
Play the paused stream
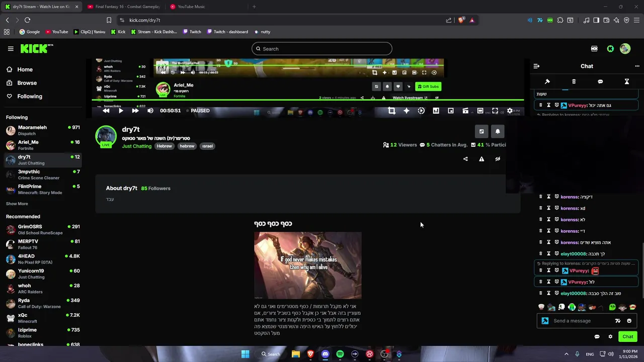point(121,111)
